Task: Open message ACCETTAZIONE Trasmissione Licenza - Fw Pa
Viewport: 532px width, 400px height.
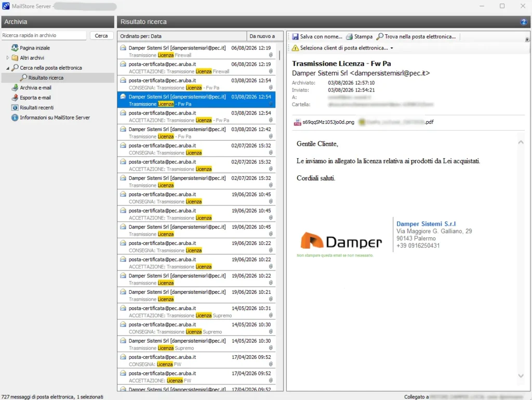Action: pyautogui.click(x=196, y=116)
